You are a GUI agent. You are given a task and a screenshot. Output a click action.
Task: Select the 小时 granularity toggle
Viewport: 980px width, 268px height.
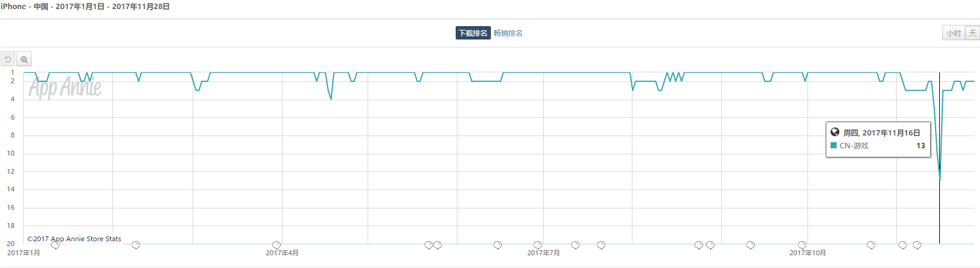pyautogui.click(x=953, y=33)
